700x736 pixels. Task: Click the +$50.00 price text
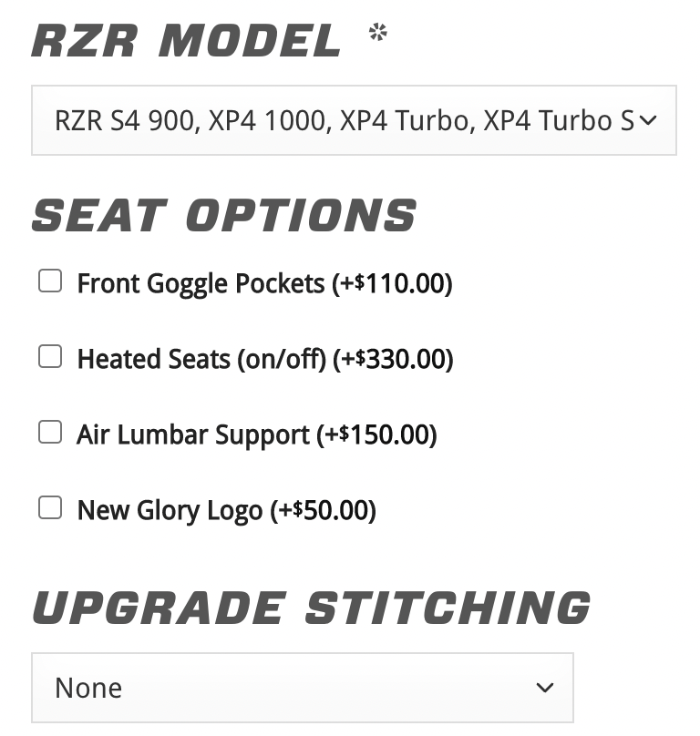pyautogui.click(x=324, y=510)
